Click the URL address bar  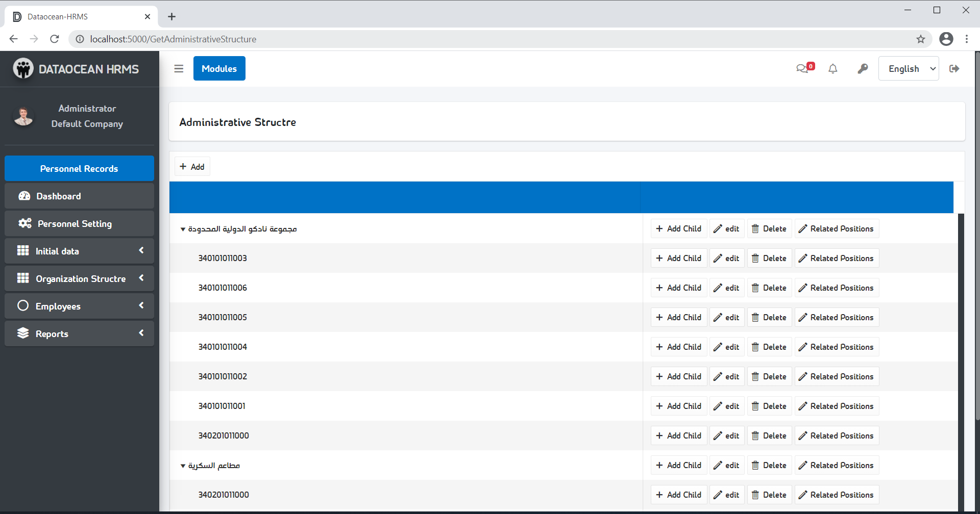[459, 39]
